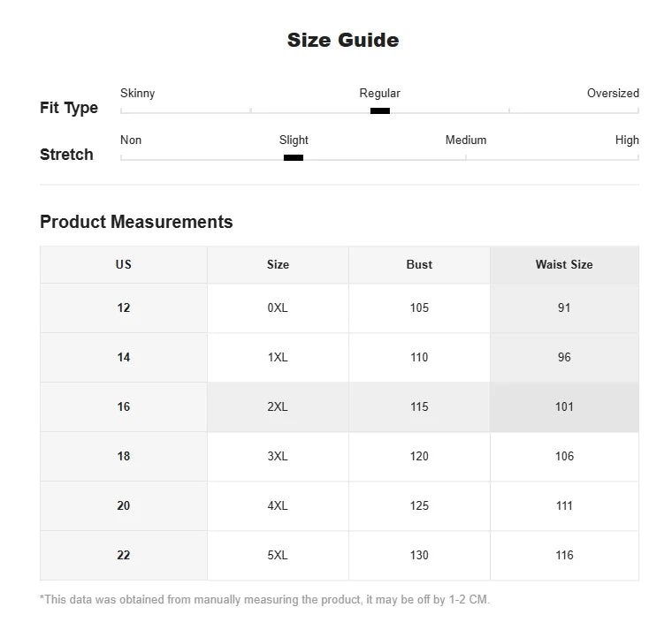Click the bust value 120 cell
The image size is (672, 630).
coord(419,456)
